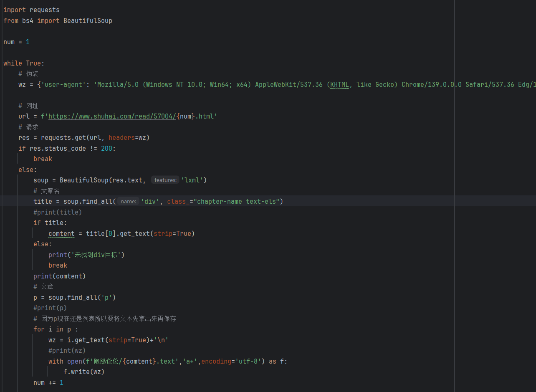Click 'Chrome/139.0.0.0' in the header string

[432, 84]
